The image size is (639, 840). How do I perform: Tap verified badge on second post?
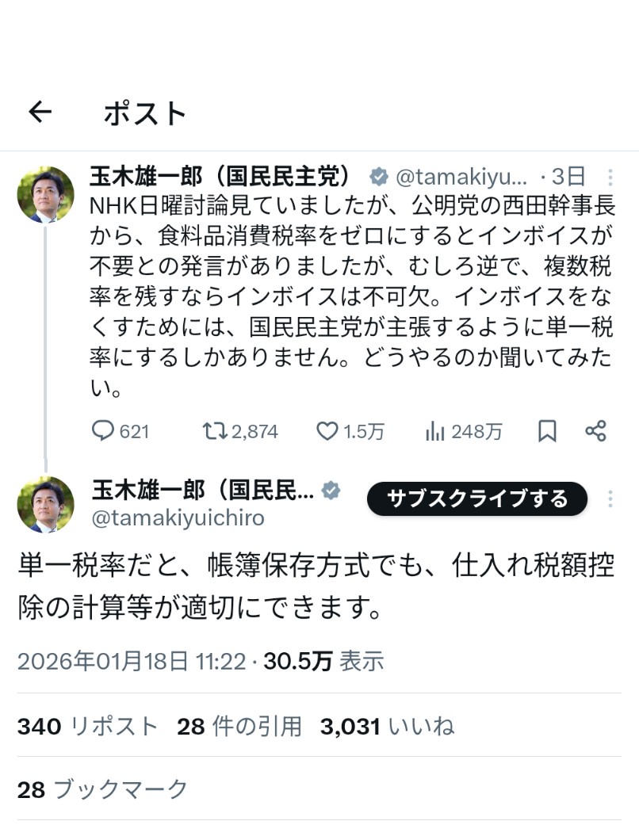[331, 491]
